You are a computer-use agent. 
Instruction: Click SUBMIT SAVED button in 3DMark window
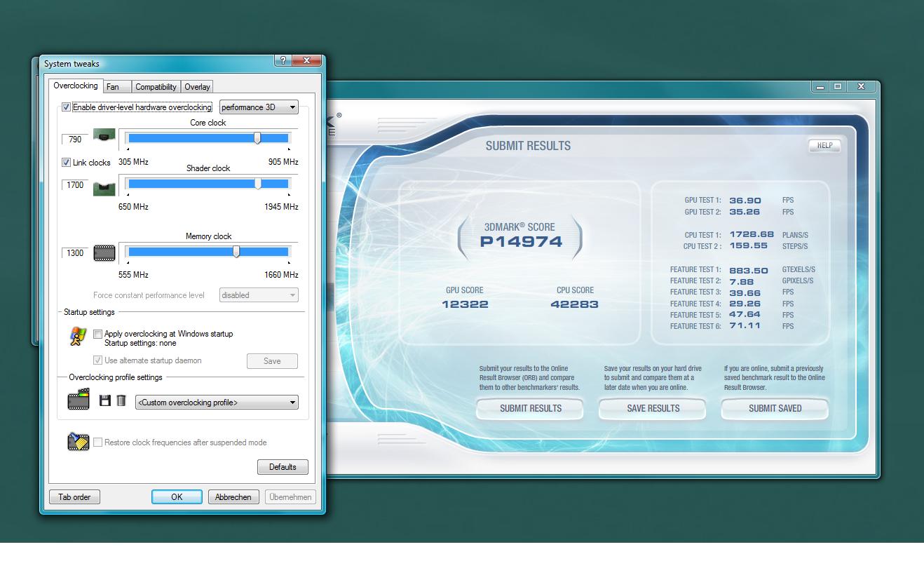click(775, 408)
